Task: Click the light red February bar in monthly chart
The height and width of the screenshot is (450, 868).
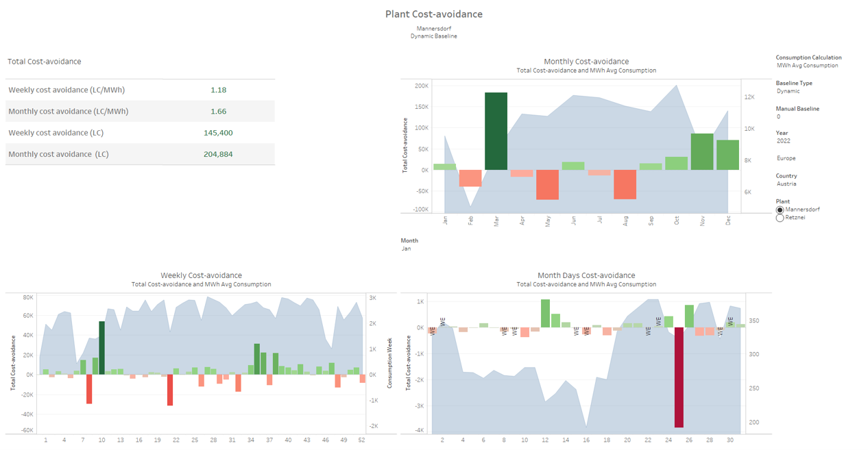Action: coord(470,178)
